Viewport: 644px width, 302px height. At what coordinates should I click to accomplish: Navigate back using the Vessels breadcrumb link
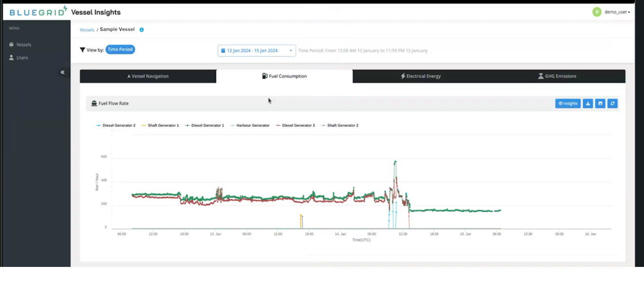(87, 29)
